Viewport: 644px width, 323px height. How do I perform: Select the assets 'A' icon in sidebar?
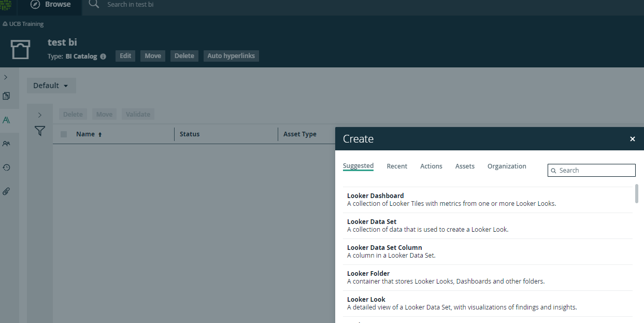point(6,120)
